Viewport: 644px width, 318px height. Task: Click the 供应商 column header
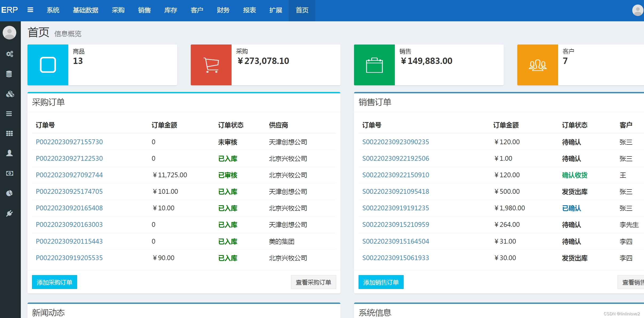[278, 125]
